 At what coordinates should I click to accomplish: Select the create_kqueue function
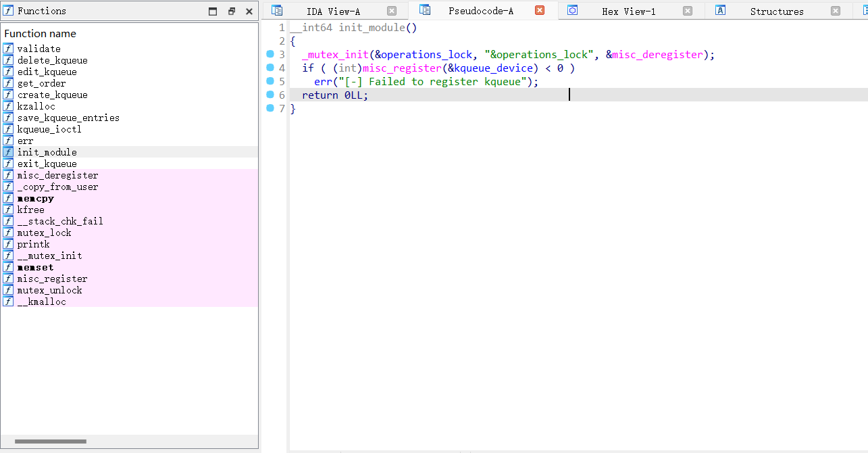point(53,94)
